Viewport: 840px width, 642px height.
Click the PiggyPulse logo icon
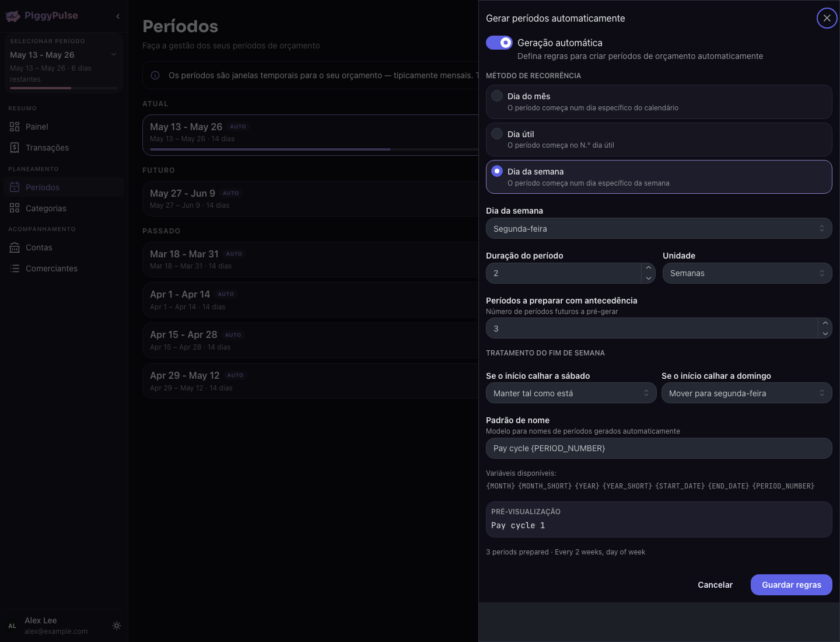(13, 16)
